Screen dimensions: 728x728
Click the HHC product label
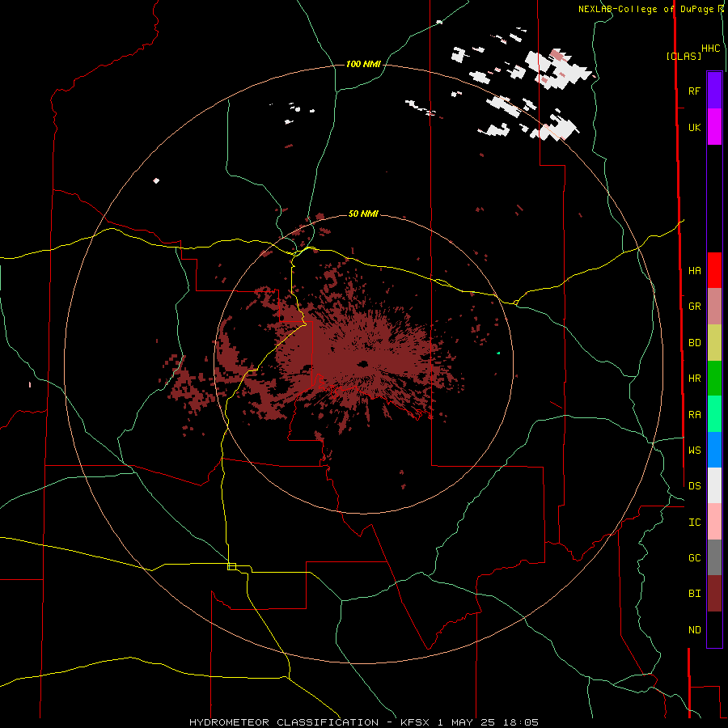(711, 49)
